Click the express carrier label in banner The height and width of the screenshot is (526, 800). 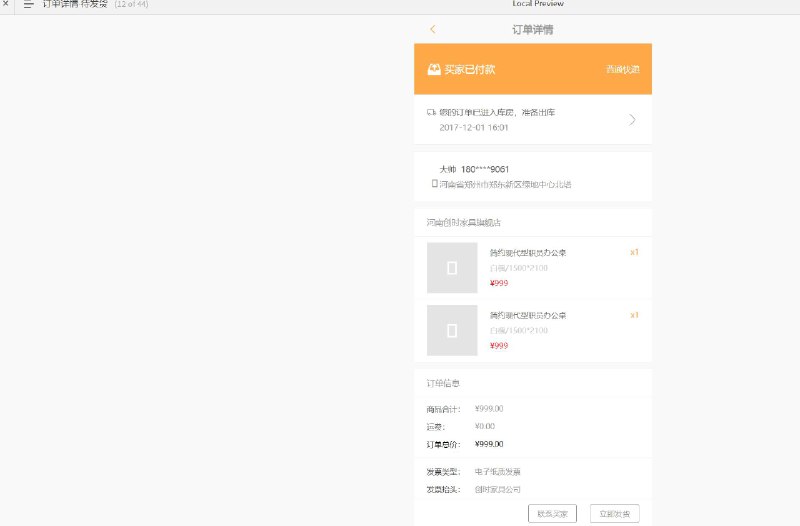point(622,69)
